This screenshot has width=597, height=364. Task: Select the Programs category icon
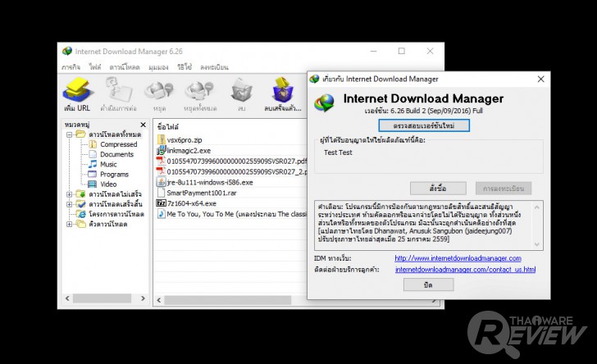(93, 174)
